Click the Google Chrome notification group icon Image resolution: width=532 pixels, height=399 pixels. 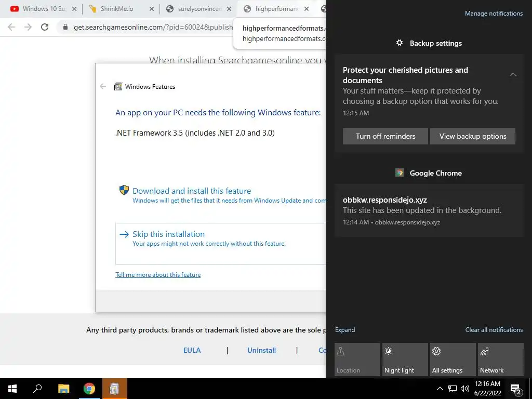400,172
